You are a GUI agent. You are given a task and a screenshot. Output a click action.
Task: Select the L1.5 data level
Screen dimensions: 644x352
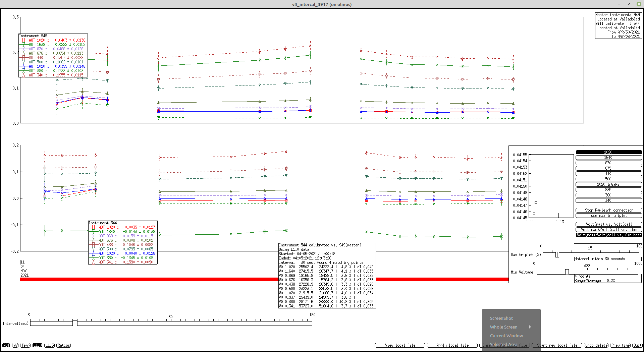50,345
